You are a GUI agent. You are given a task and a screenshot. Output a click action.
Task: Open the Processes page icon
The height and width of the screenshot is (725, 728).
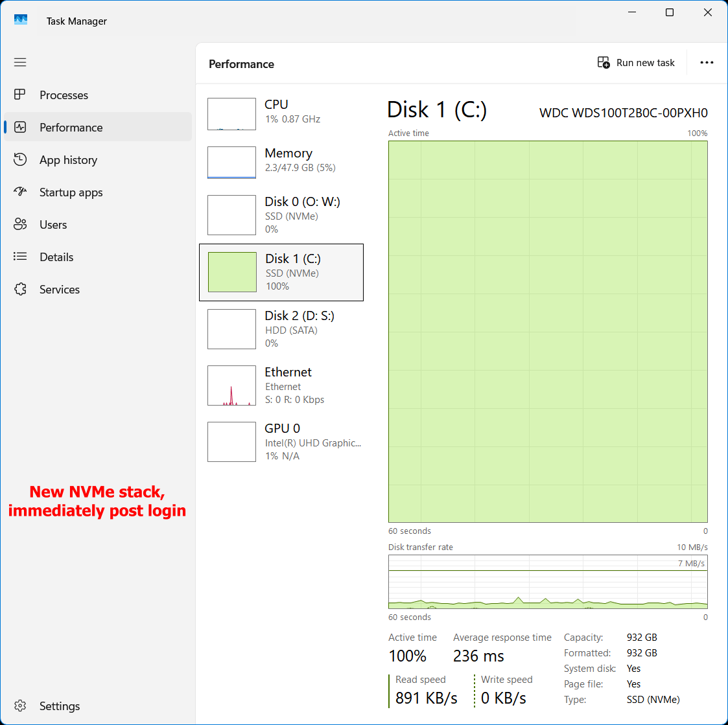coord(20,95)
